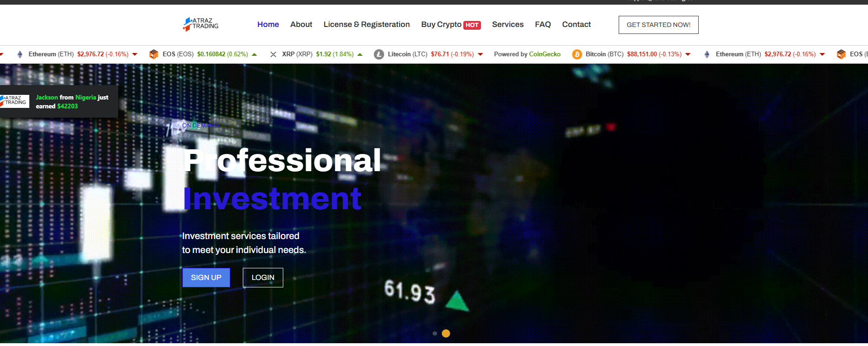Click the green up arrow beside XRP price
The image size is (868, 346).
(360, 54)
